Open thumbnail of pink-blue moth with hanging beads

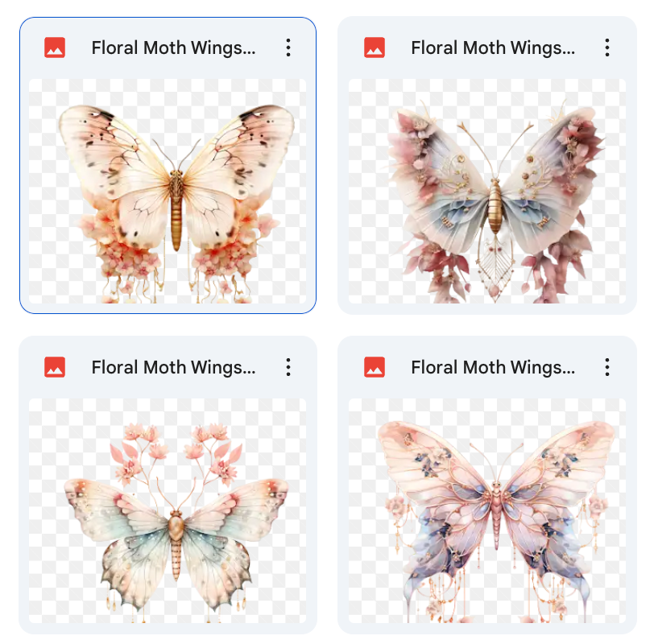click(486, 510)
